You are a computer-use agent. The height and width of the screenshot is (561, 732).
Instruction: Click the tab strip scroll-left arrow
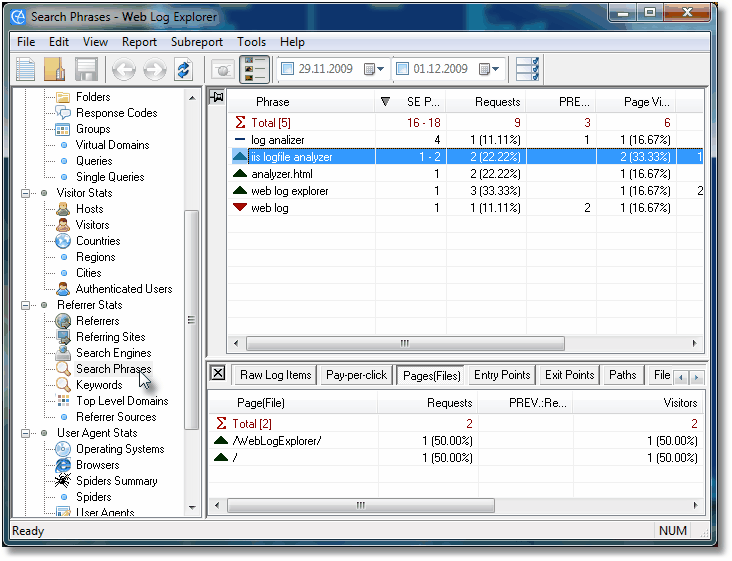click(x=681, y=377)
